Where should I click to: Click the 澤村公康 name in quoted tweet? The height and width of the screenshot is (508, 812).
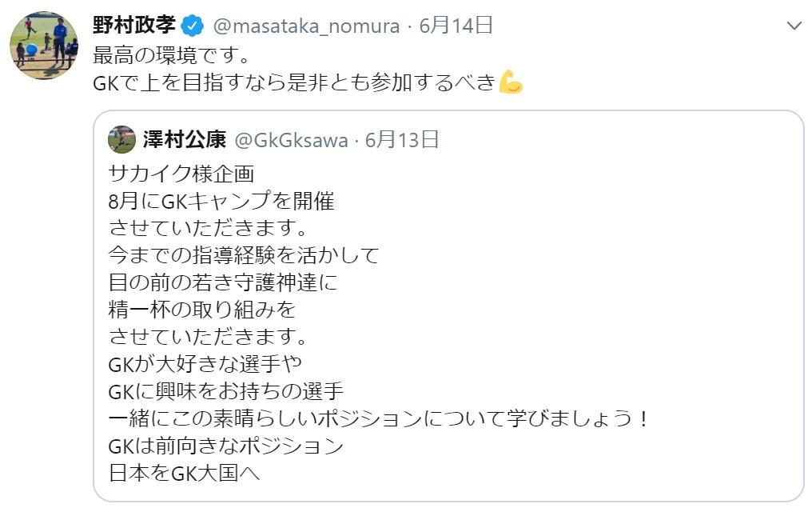tap(185, 141)
